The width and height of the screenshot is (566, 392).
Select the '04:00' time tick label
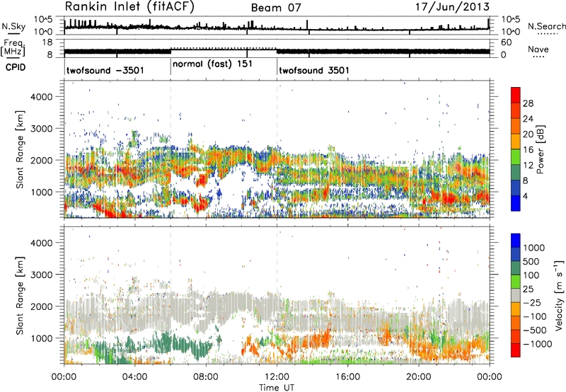click(134, 377)
